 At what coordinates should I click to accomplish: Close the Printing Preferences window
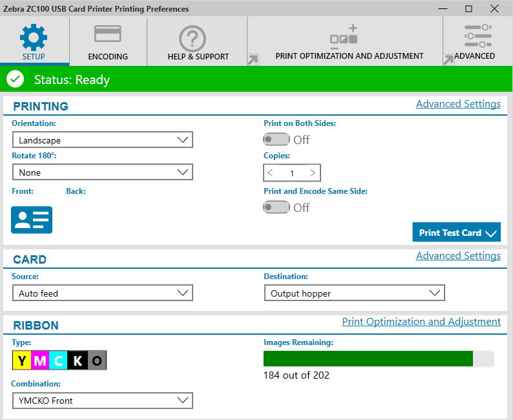[x=494, y=8]
